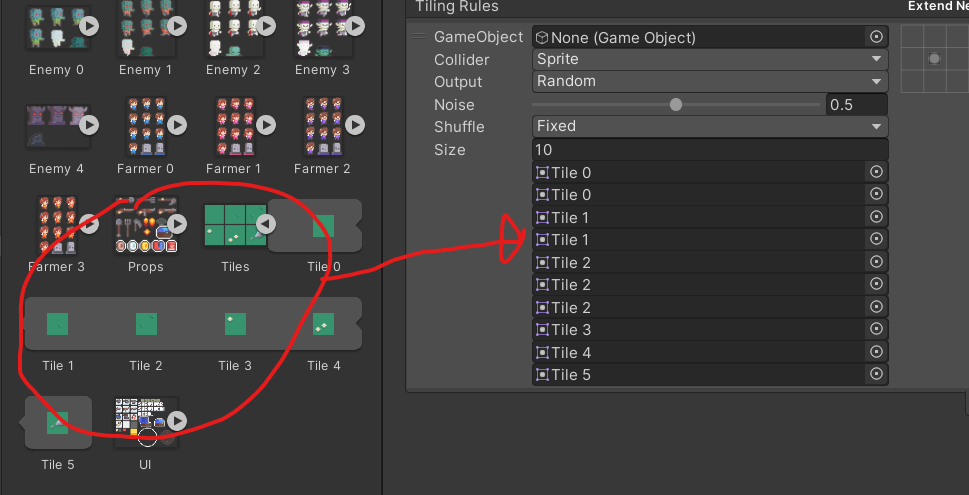The height and width of the screenshot is (495, 969).
Task: Select the Enemy 4 sprite sheet
Action: point(50,125)
